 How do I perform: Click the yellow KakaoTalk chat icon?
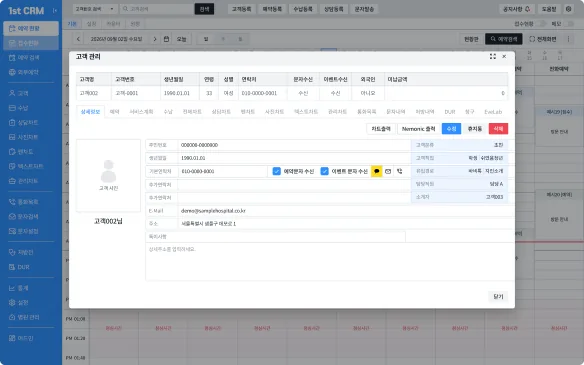[x=377, y=171]
